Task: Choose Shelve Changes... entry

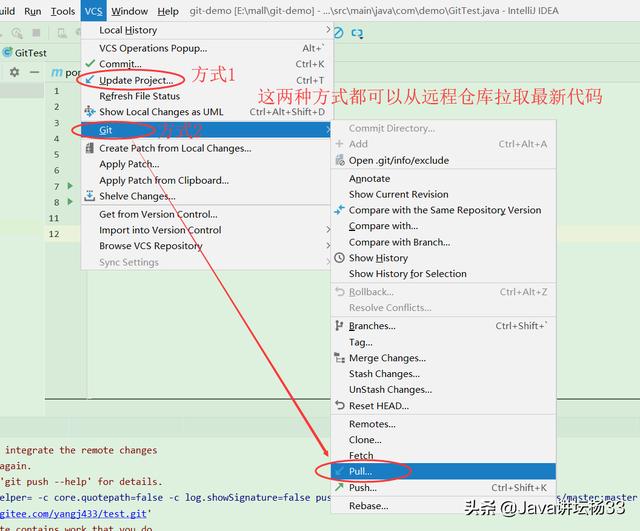Action: [207, 196]
